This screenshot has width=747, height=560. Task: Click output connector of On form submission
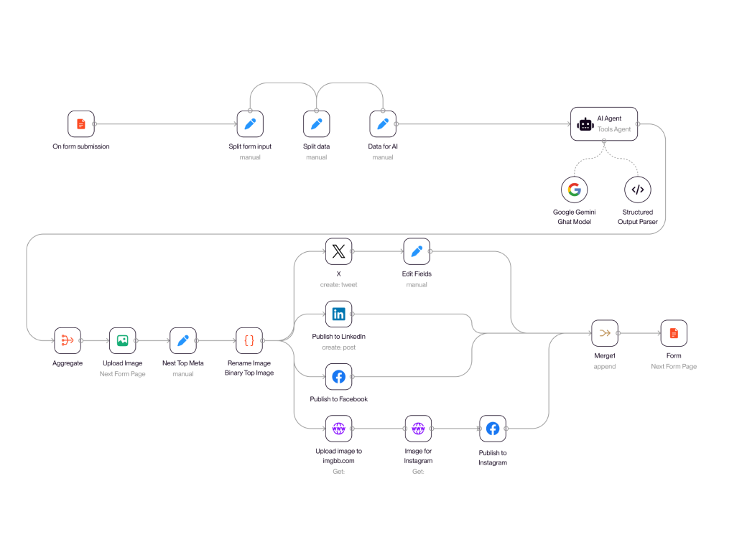click(x=94, y=123)
